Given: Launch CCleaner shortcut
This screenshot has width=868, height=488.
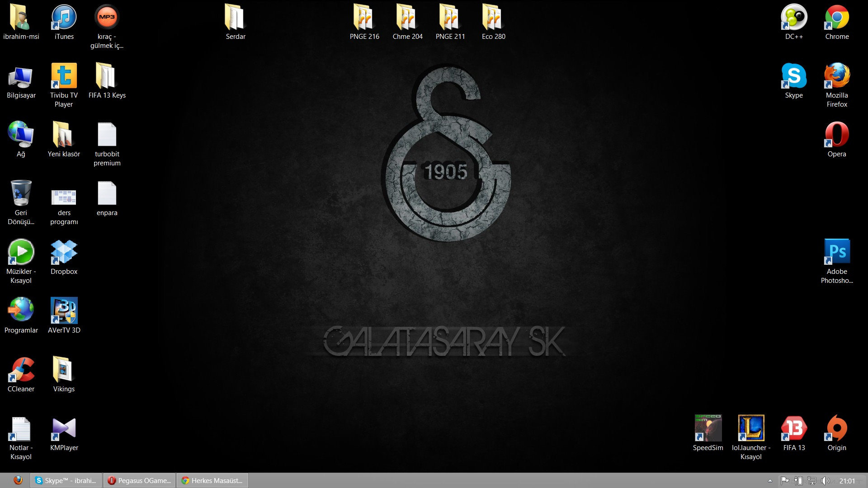Looking at the screenshot, I should click(x=21, y=374).
